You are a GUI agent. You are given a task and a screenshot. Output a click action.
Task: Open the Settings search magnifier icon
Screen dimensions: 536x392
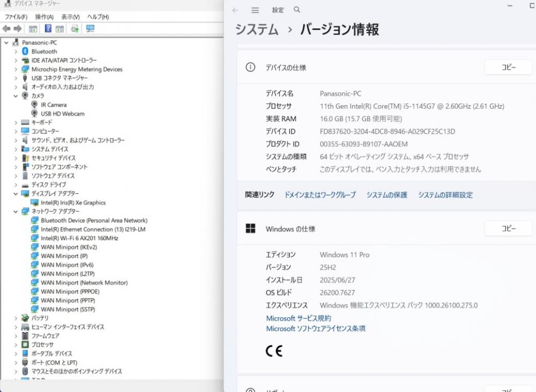click(297, 10)
